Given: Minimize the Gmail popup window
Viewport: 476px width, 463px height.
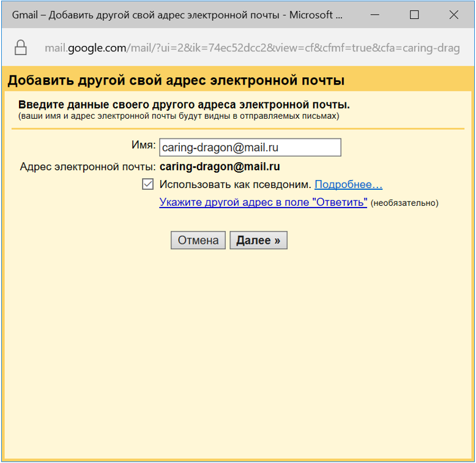Looking at the screenshot, I should pos(375,15).
